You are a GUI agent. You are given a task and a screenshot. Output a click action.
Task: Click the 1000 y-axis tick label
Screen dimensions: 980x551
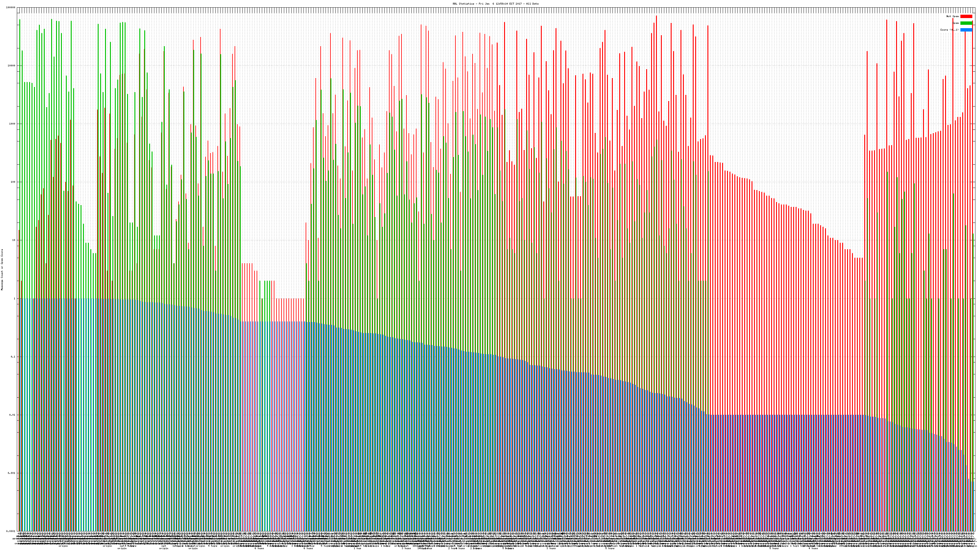click(13, 124)
